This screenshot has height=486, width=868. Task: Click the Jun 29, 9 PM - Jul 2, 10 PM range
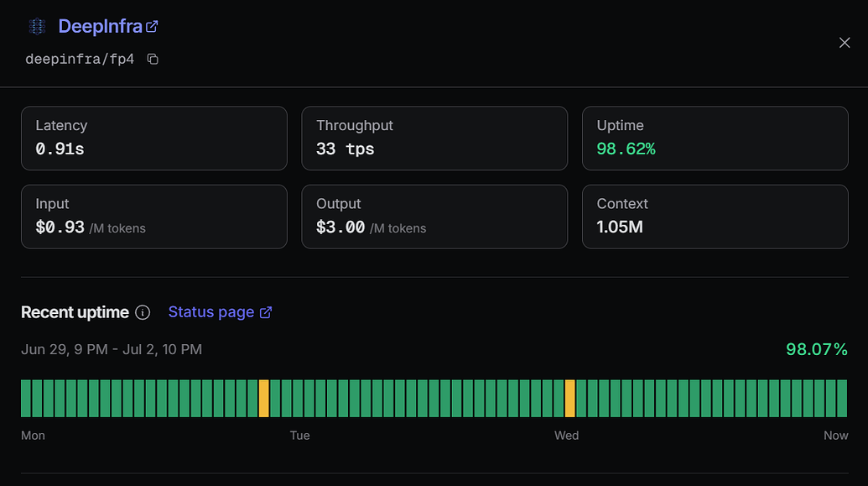(x=112, y=350)
